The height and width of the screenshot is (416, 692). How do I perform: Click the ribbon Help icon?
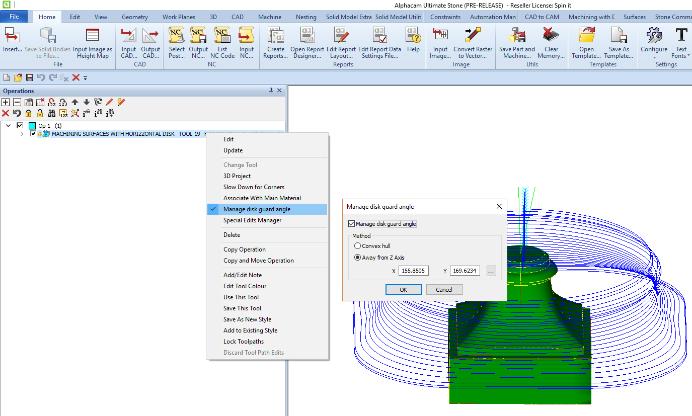pos(413,40)
